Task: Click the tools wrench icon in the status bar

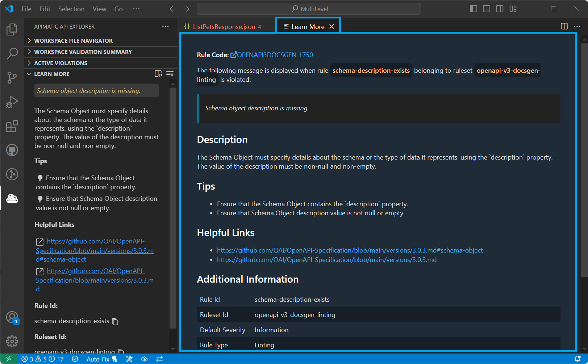Action: coord(129,359)
